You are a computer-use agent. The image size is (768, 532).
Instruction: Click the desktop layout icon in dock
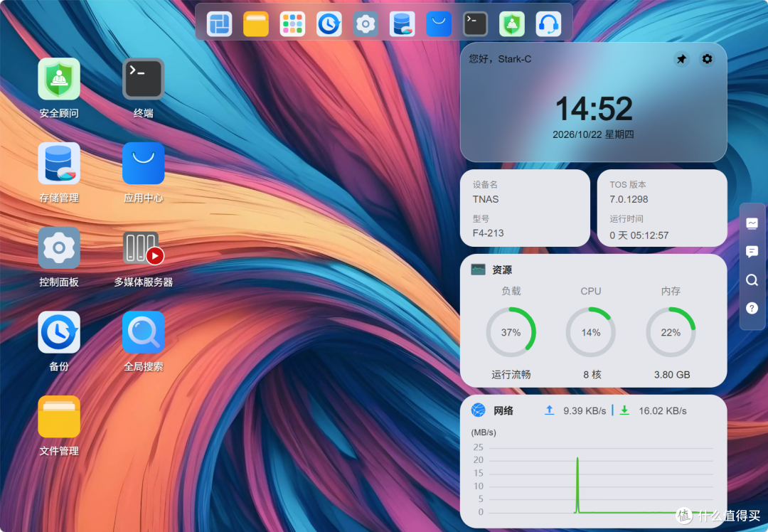(x=219, y=23)
